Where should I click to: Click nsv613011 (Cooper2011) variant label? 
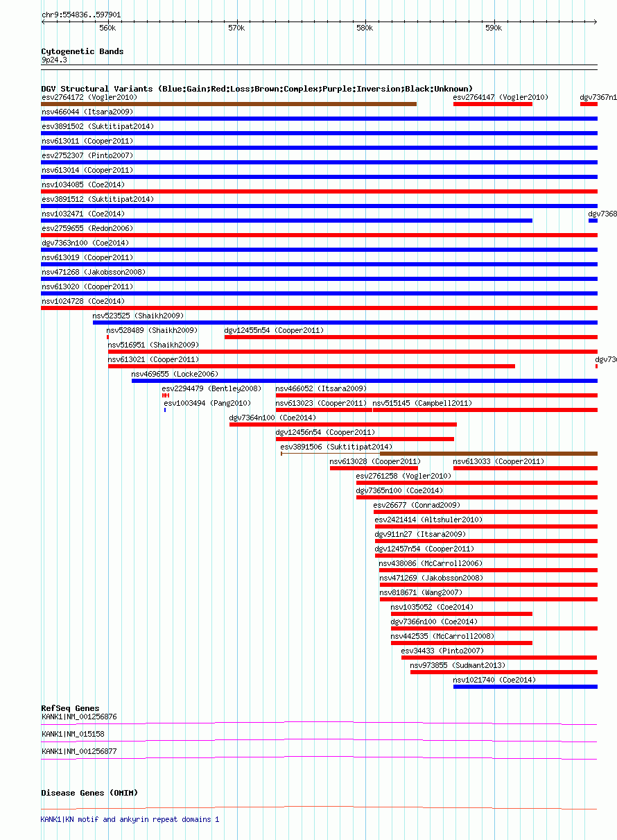coord(87,141)
